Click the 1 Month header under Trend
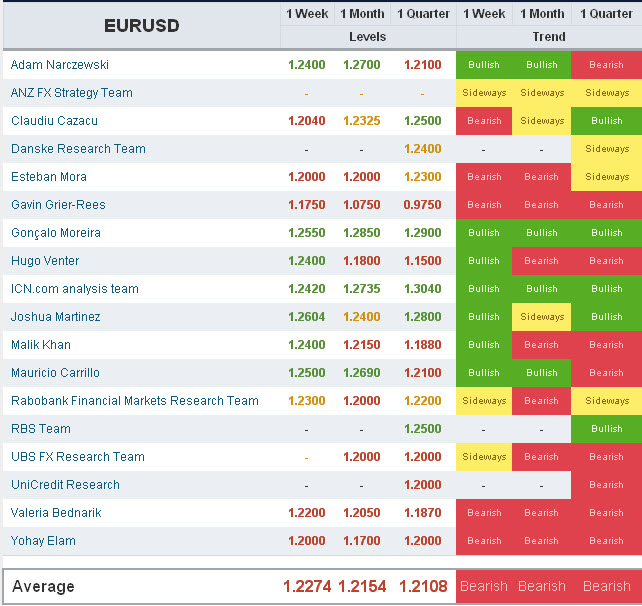642x606 pixels. [542, 14]
